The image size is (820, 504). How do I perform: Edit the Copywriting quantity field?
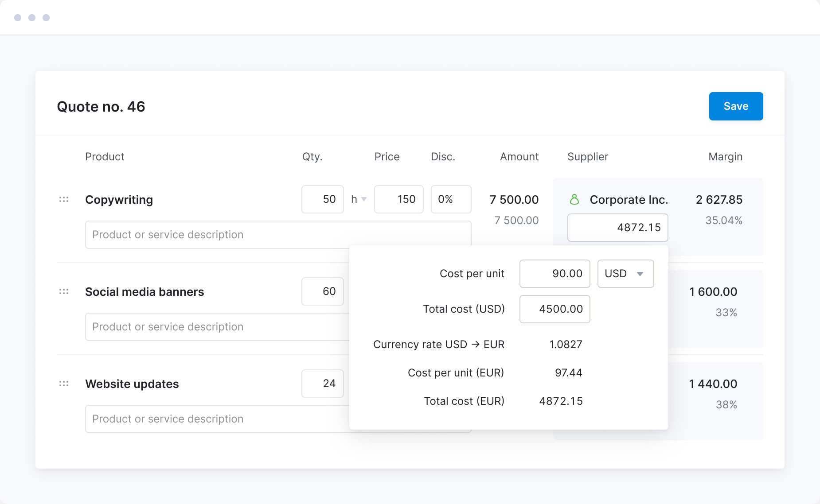(322, 199)
